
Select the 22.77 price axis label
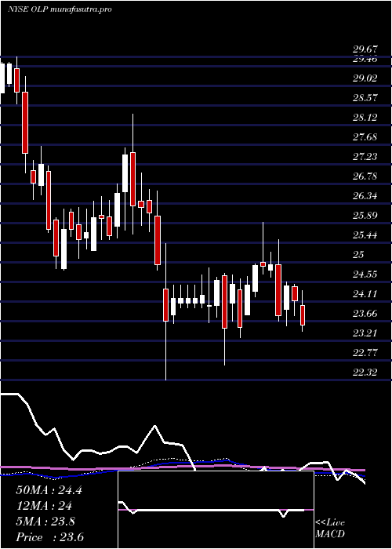[365, 353]
